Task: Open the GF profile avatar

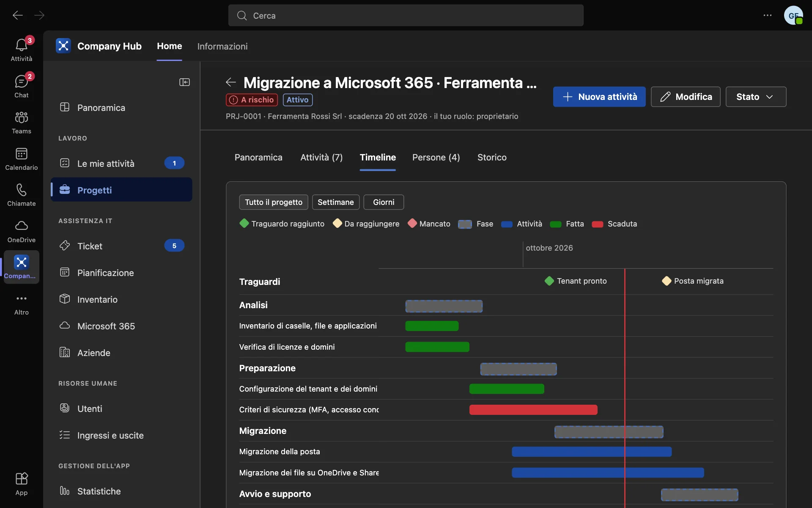Action: [793, 16]
